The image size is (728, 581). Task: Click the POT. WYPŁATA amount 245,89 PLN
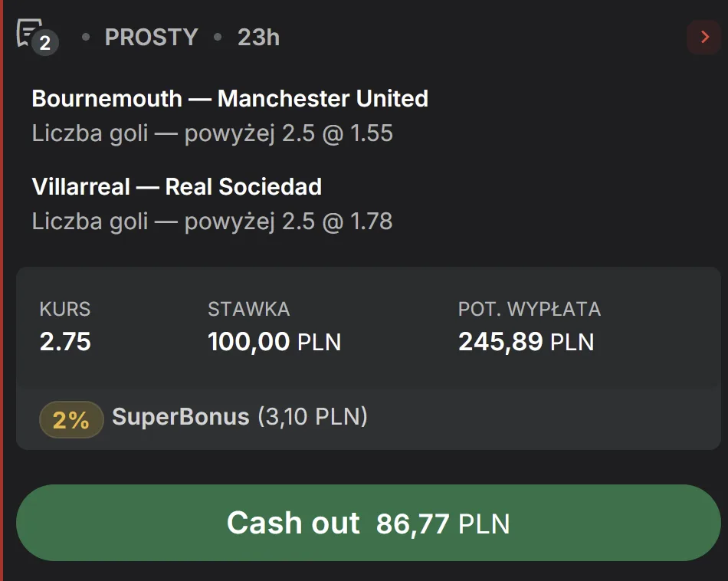coord(526,342)
